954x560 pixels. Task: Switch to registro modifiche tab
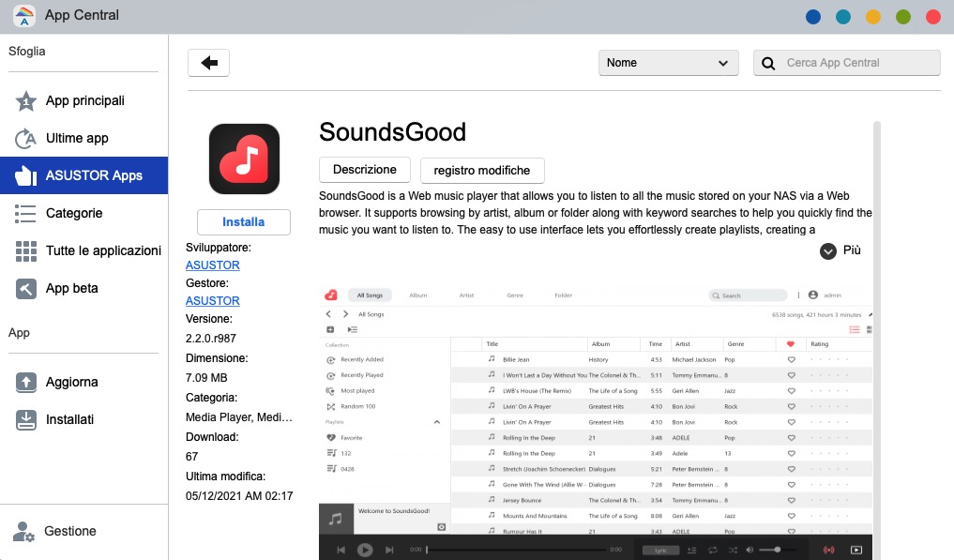482,171
